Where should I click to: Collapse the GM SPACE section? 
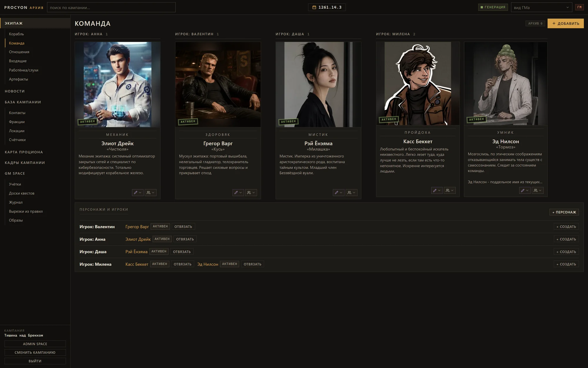pyautogui.click(x=15, y=173)
